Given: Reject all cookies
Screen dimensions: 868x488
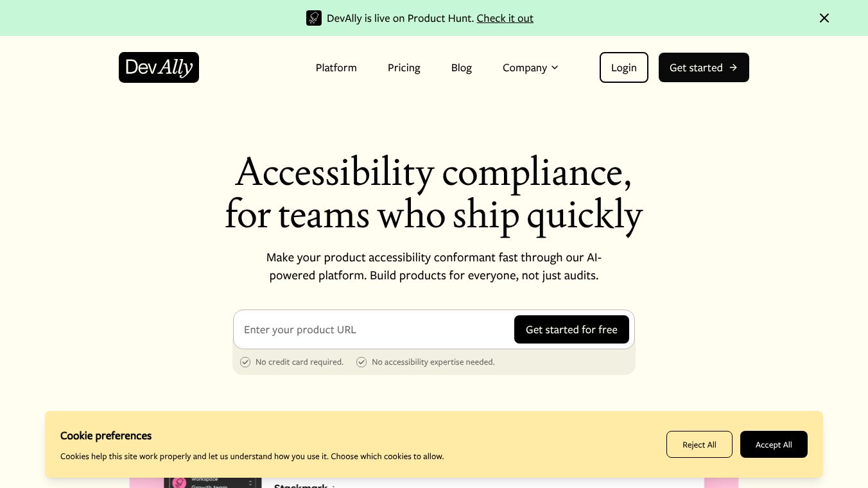Looking at the screenshot, I should point(699,444).
